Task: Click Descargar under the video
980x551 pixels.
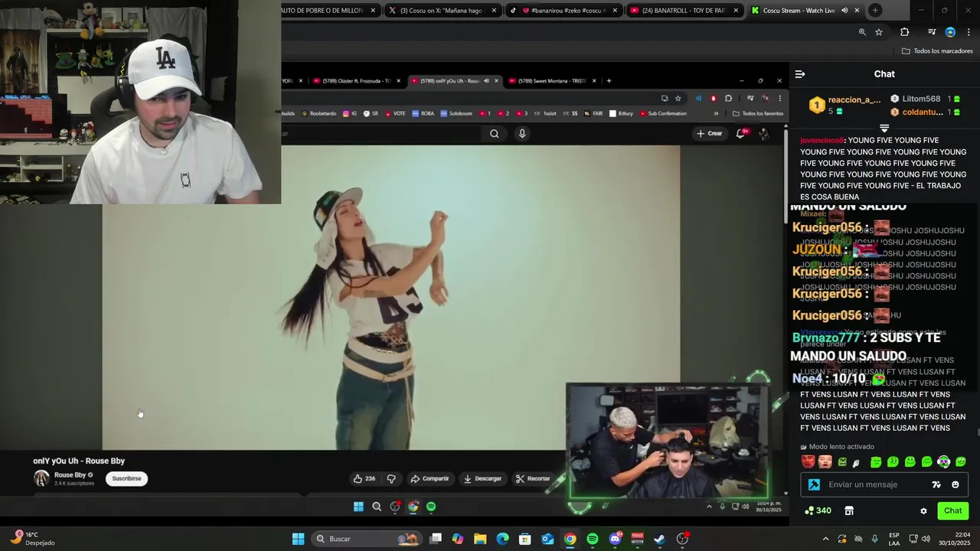Action: tap(482, 478)
